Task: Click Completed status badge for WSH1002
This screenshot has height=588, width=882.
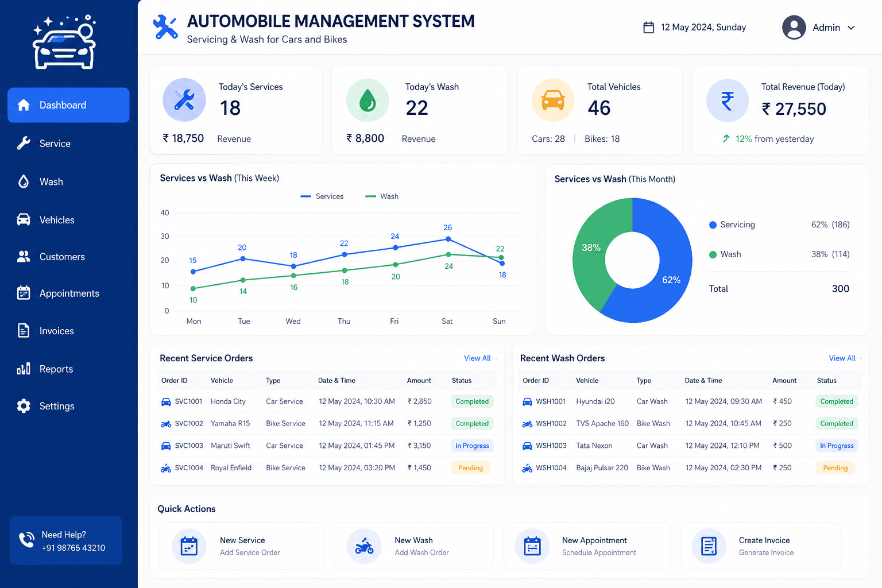Action: click(837, 424)
